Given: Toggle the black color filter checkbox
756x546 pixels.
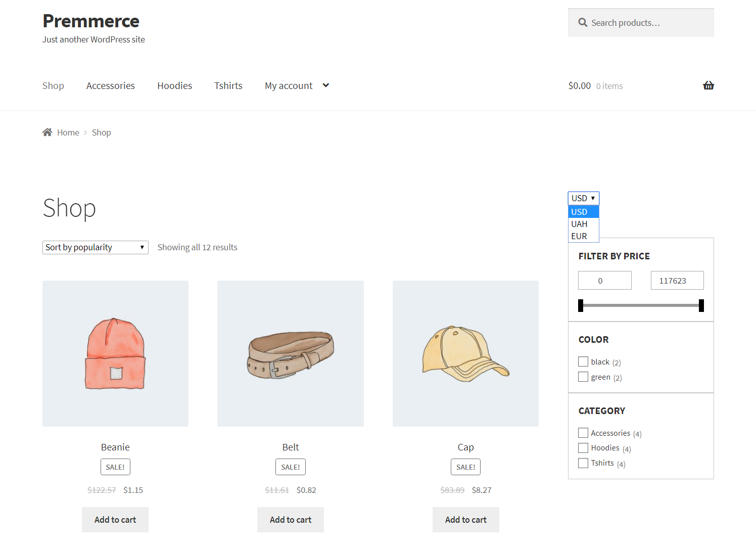Looking at the screenshot, I should click(583, 362).
